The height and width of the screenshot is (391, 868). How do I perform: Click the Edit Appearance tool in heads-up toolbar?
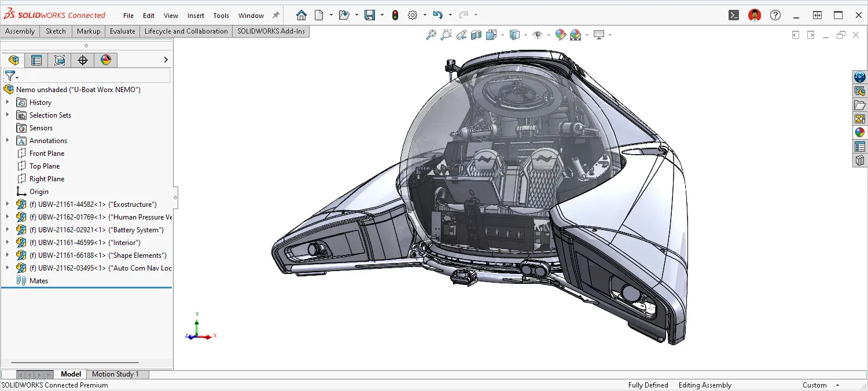click(560, 34)
